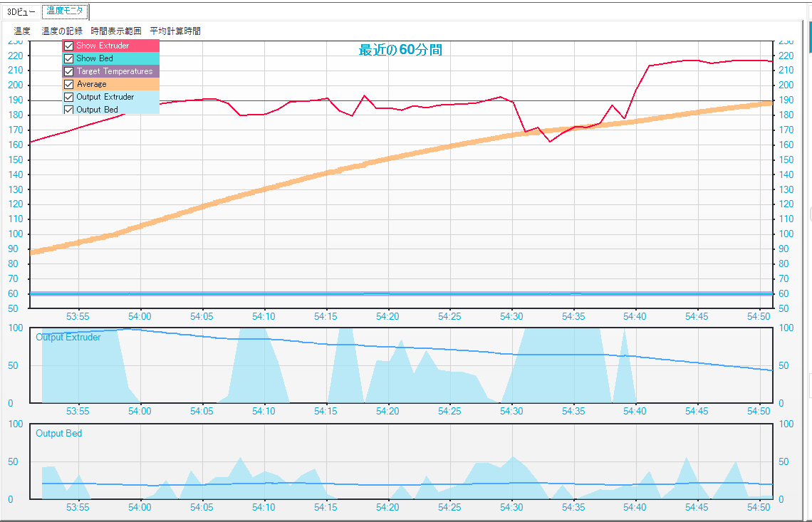The image size is (812, 522).
Task: Toggle the Output Extruder checkbox
Action: coord(68,97)
